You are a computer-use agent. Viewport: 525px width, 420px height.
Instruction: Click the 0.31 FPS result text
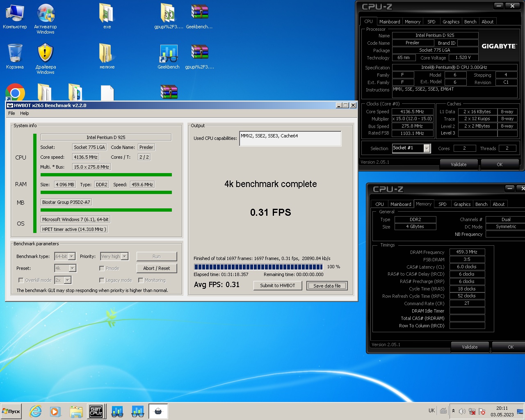(x=271, y=212)
